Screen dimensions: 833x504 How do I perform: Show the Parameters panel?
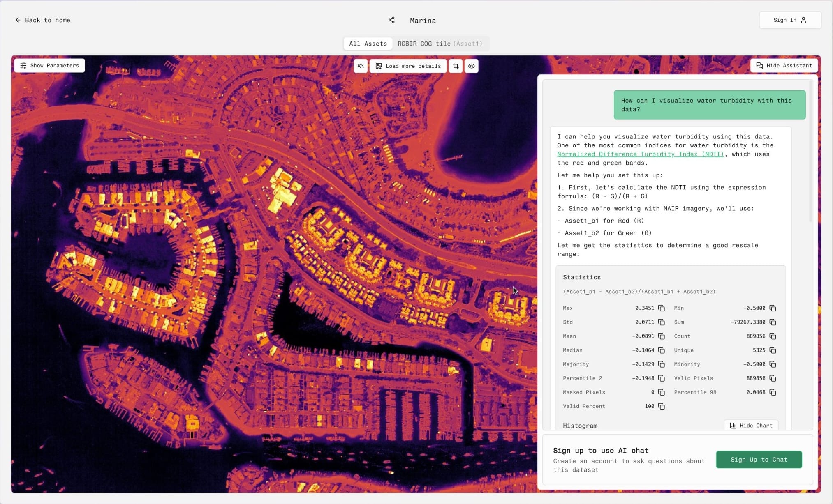(49, 66)
